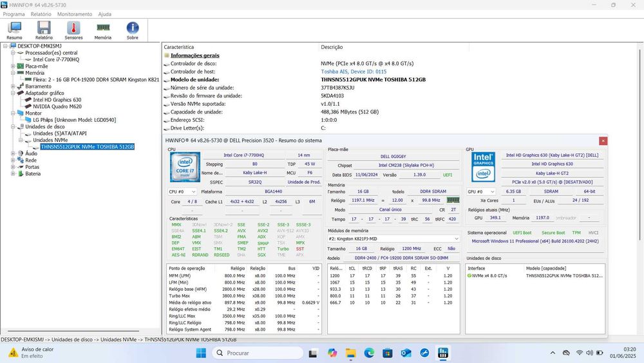Screen dimensions: 644x363
Task: Click the battery tray icon
Action: [600, 353]
